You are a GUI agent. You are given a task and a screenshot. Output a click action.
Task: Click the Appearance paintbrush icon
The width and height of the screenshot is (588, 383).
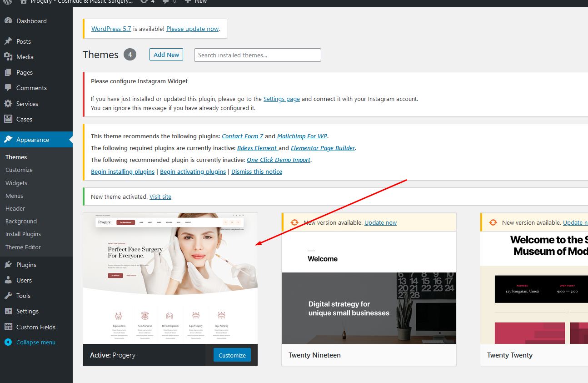point(8,140)
